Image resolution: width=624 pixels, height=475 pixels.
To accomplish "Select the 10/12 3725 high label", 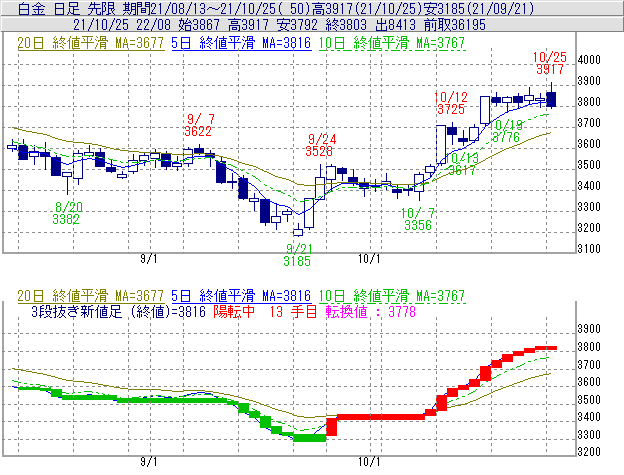I will click(x=451, y=103).
